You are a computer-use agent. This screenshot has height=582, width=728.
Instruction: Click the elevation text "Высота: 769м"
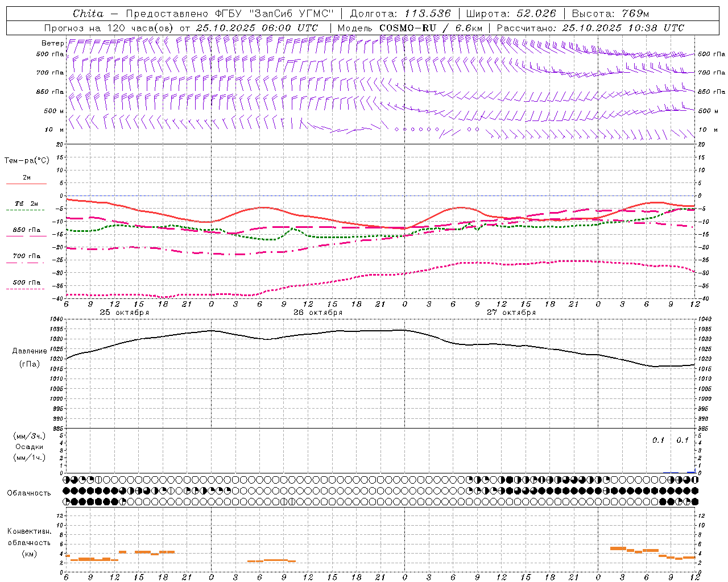coord(610,14)
